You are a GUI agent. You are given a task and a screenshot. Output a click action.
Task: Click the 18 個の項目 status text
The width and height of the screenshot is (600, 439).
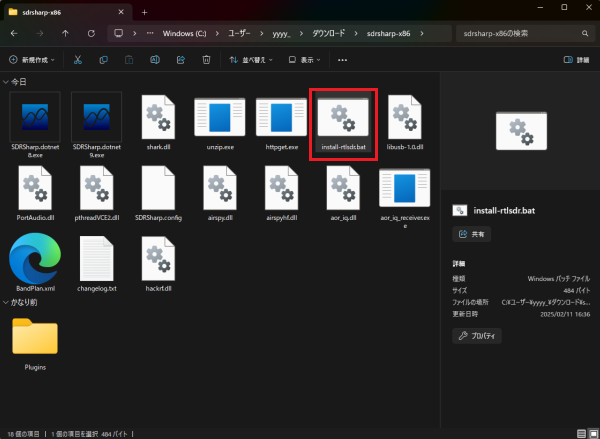pyautogui.click(x=23, y=434)
